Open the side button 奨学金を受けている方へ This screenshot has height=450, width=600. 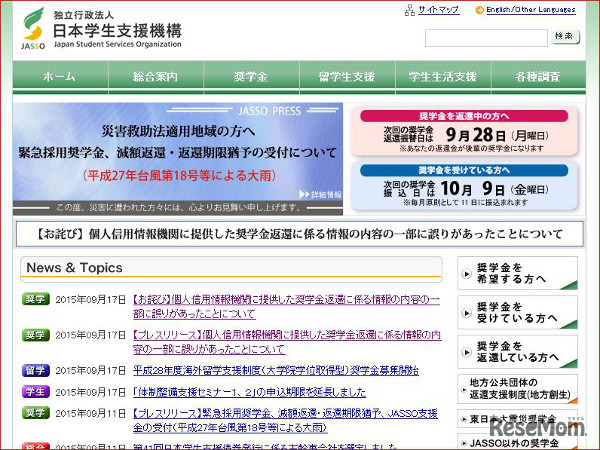point(517,312)
